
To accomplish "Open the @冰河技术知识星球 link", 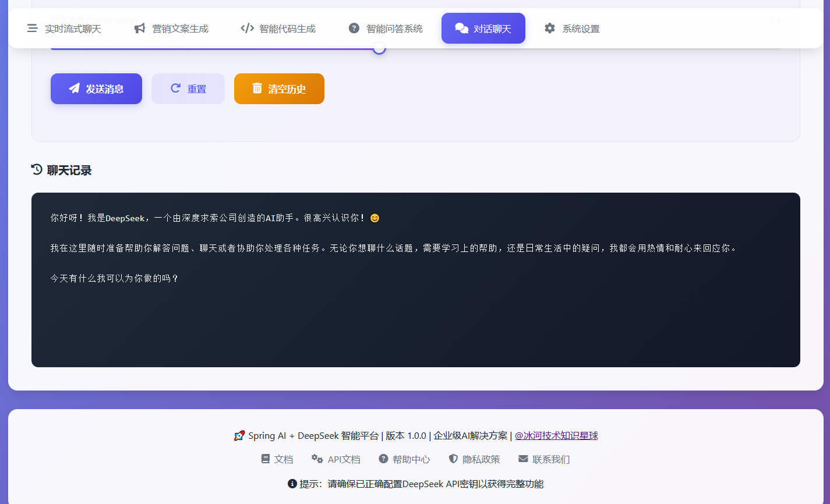I will pos(556,436).
